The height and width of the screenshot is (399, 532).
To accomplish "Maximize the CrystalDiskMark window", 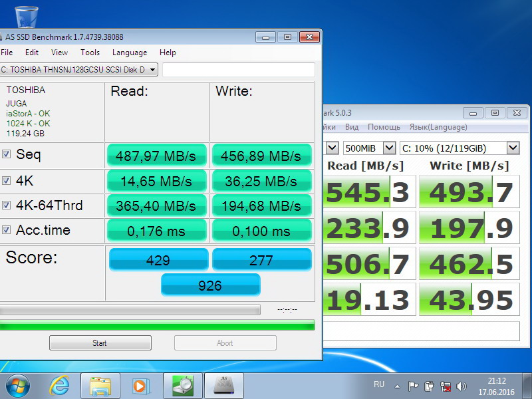I will (495, 112).
